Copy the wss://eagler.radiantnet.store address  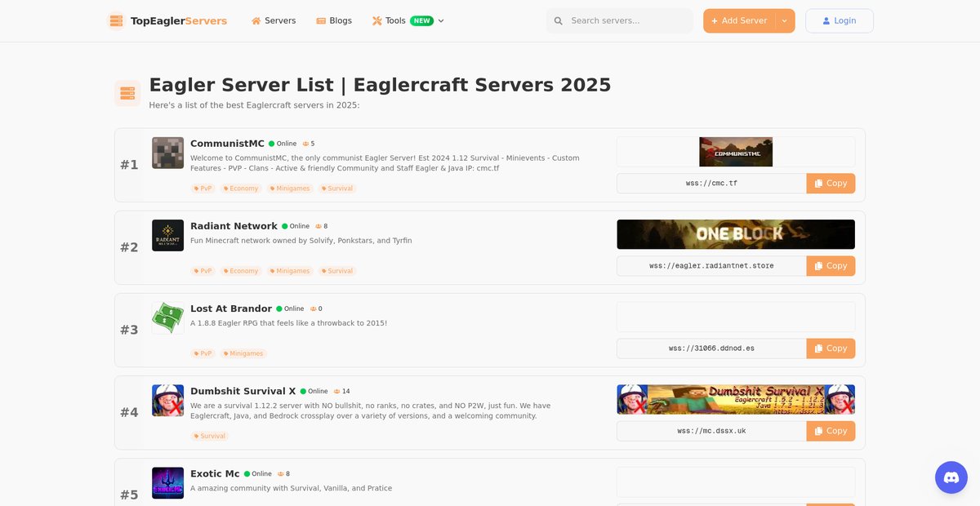click(831, 266)
